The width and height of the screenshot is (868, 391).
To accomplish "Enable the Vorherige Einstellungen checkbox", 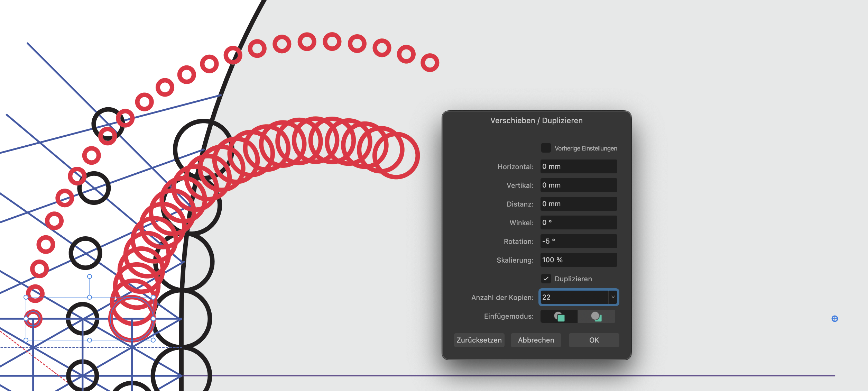I will (x=546, y=148).
